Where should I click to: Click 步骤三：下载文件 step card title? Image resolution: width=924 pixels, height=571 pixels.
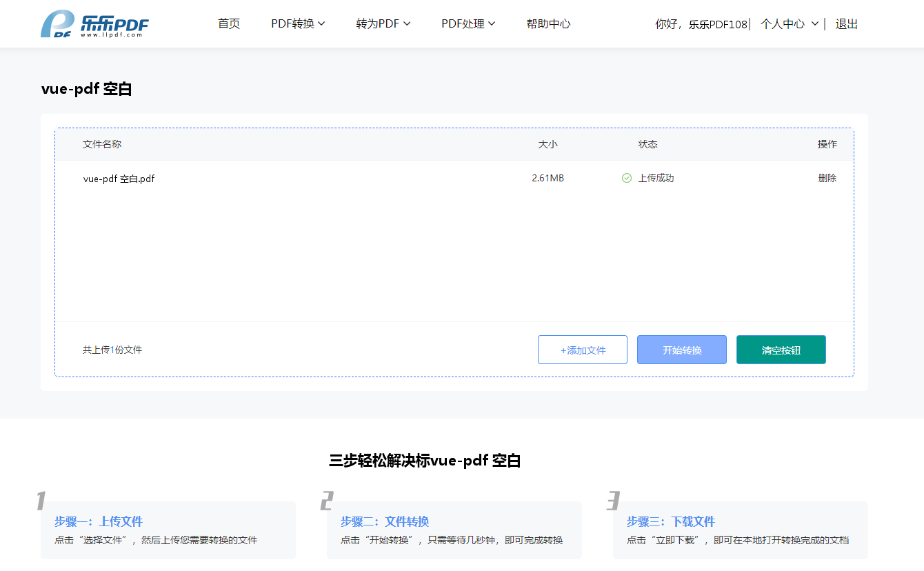671,521
